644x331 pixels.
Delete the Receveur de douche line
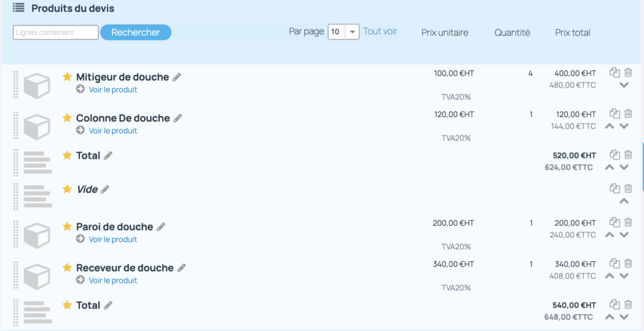tap(628, 263)
